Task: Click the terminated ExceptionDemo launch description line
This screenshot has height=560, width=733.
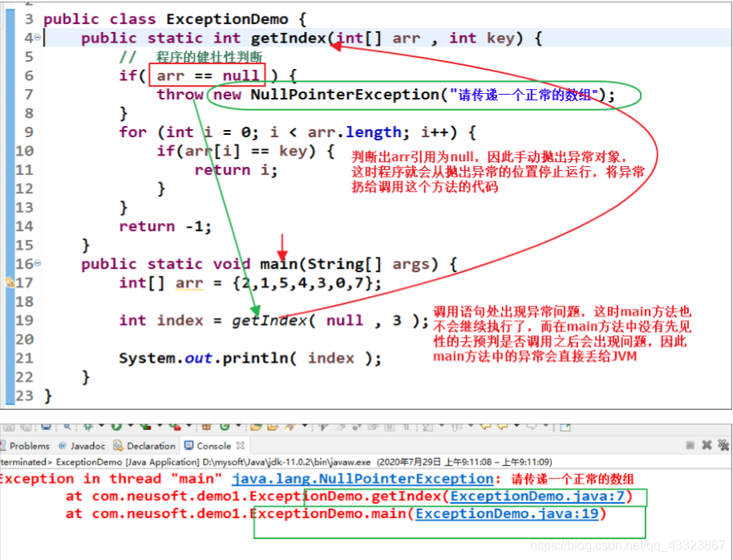Action: pos(276,462)
